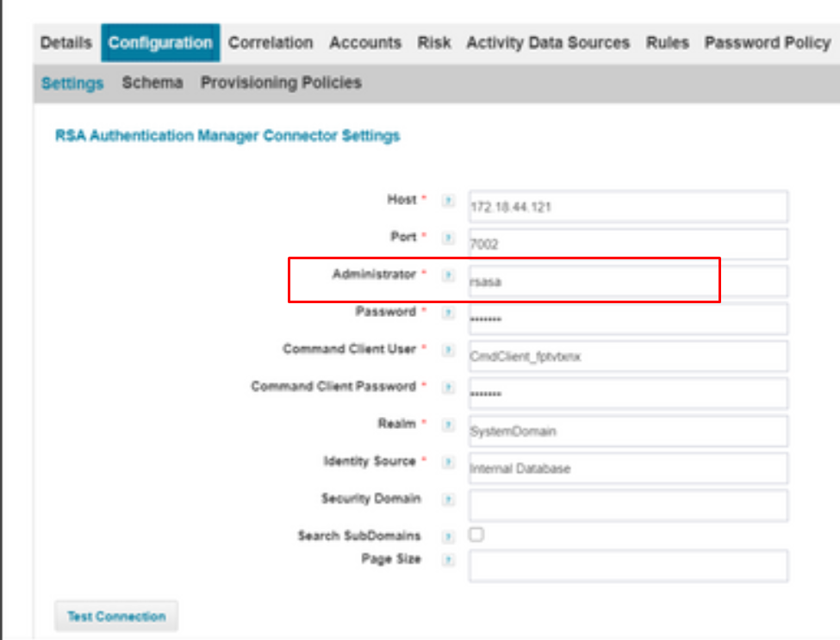Click the Host input field
This screenshot has width=840, height=640.
coord(628,207)
